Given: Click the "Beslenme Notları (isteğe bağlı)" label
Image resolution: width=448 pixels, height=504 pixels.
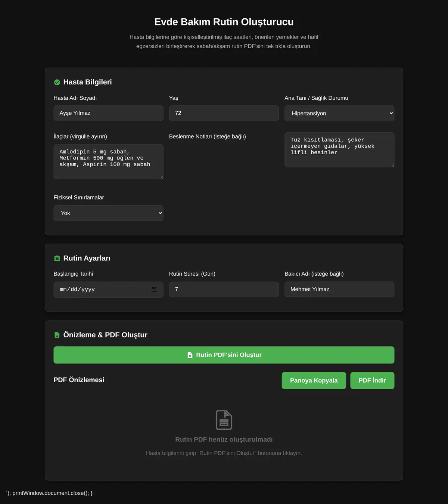Looking at the screenshot, I should (x=208, y=137).
